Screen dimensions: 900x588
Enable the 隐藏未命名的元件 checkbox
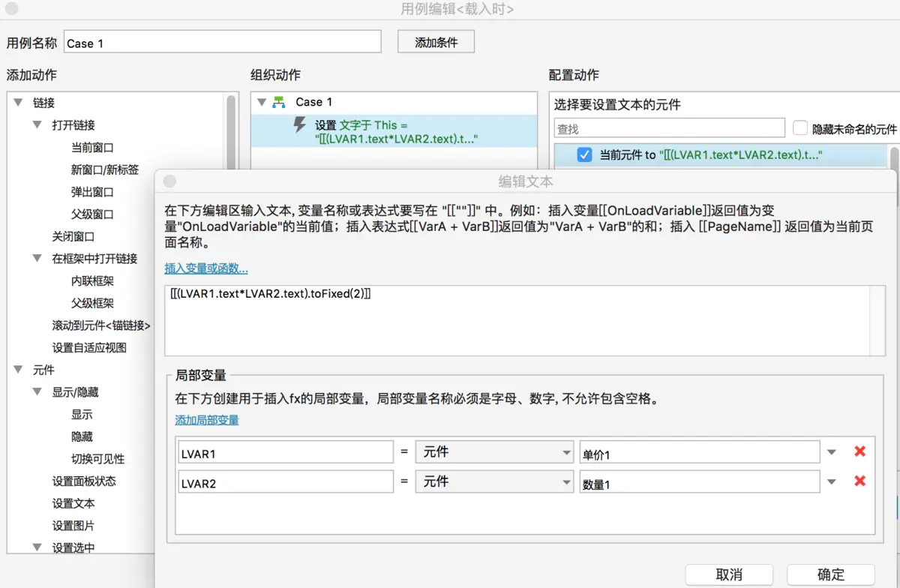[799, 127]
